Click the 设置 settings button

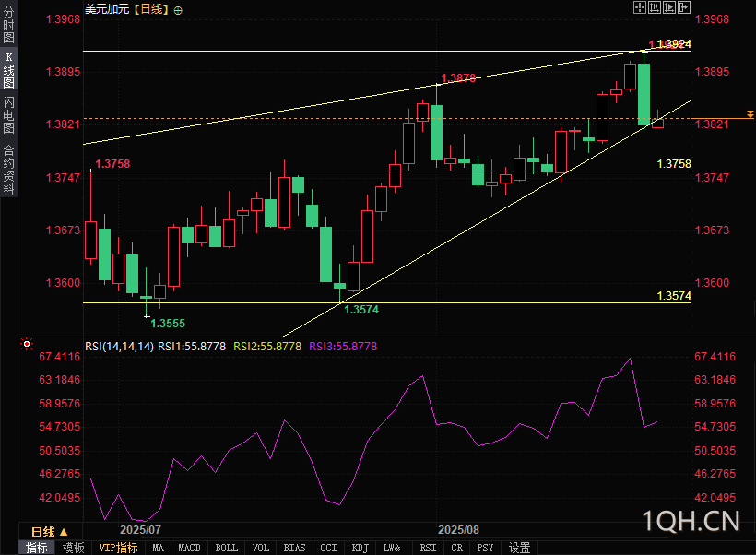tap(520, 548)
